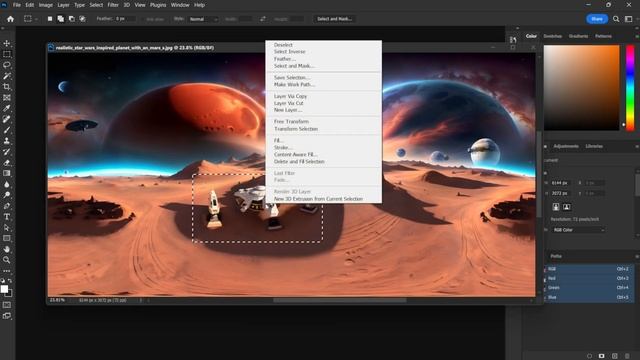Open the Color panel options menu
640x360 pixels.
tap(637, 36)
